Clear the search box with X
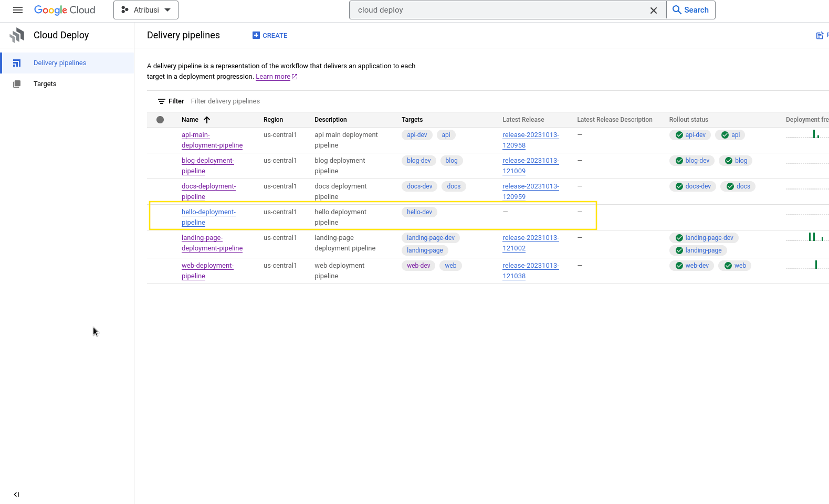Viewport: 829px width, 504px height. 654,10
